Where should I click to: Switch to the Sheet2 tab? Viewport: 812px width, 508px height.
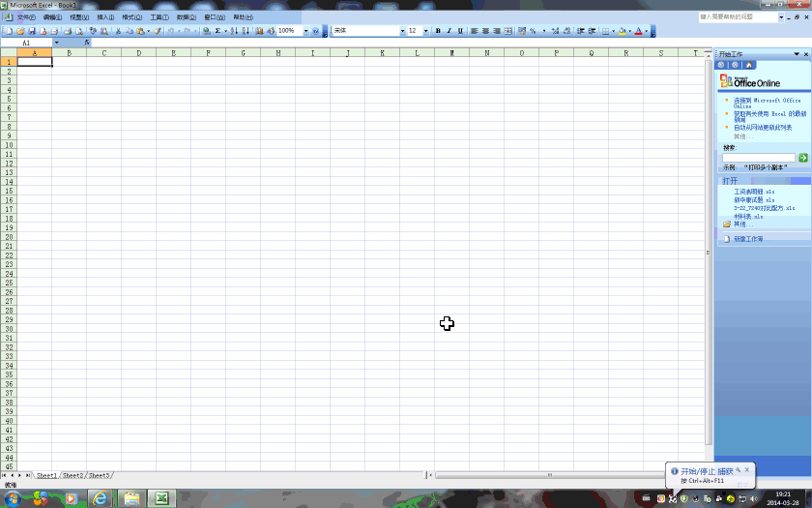coord(72,475)
